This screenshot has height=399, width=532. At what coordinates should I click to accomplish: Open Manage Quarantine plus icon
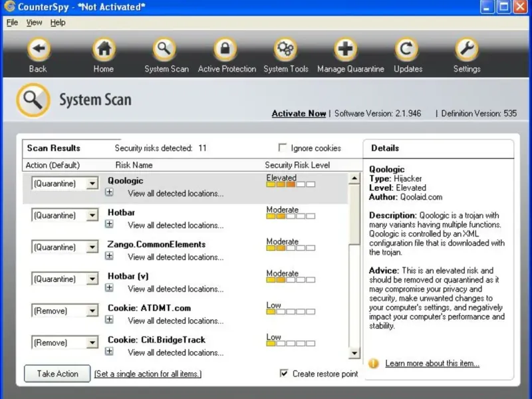pyautogui.click(x=345, y=49)
